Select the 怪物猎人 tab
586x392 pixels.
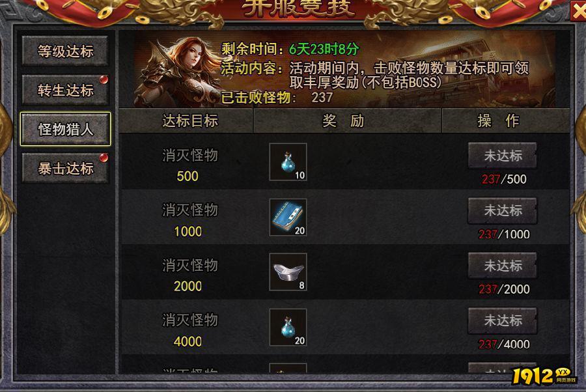click(65, 129)
